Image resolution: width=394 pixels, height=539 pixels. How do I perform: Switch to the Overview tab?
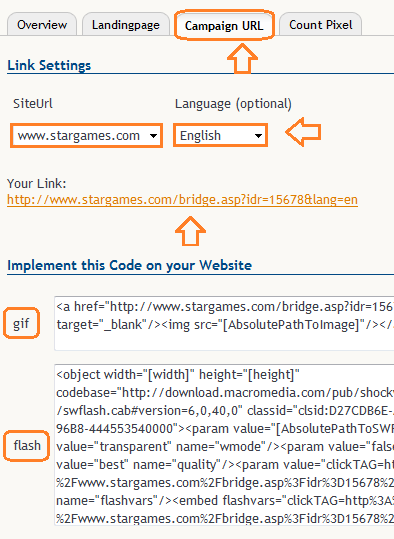coord(42,24)
